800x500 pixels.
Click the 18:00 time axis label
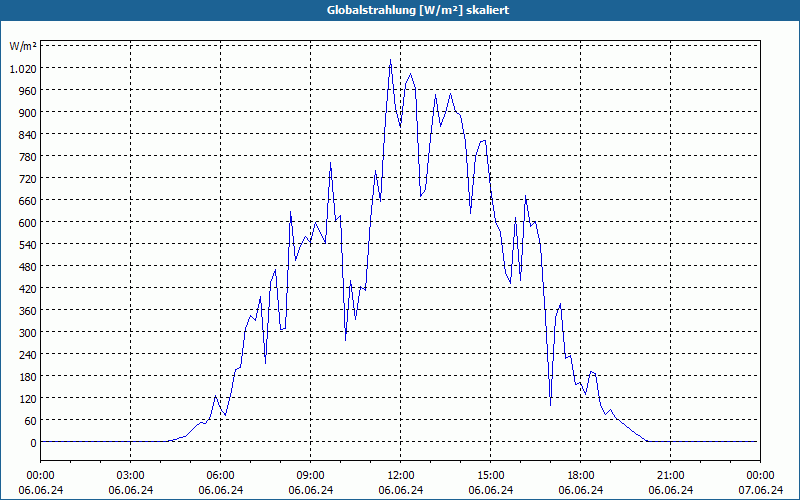(x=581, y=476)
